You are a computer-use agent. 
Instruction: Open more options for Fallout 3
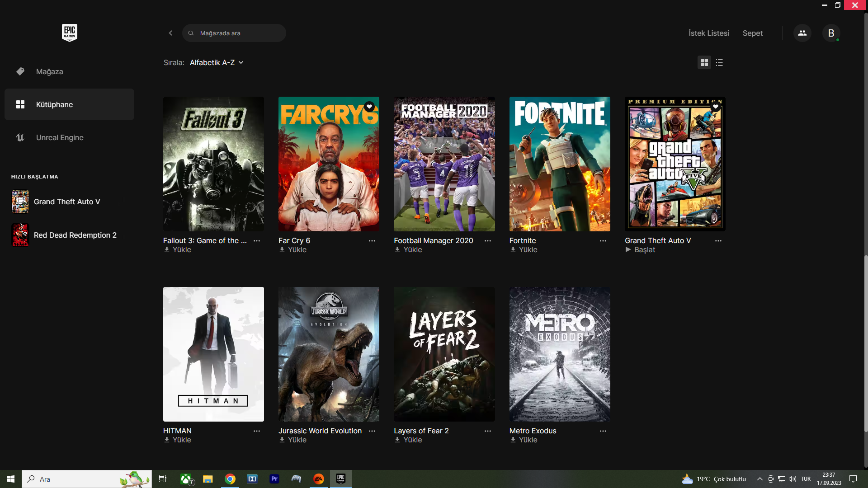click(257, 241)
